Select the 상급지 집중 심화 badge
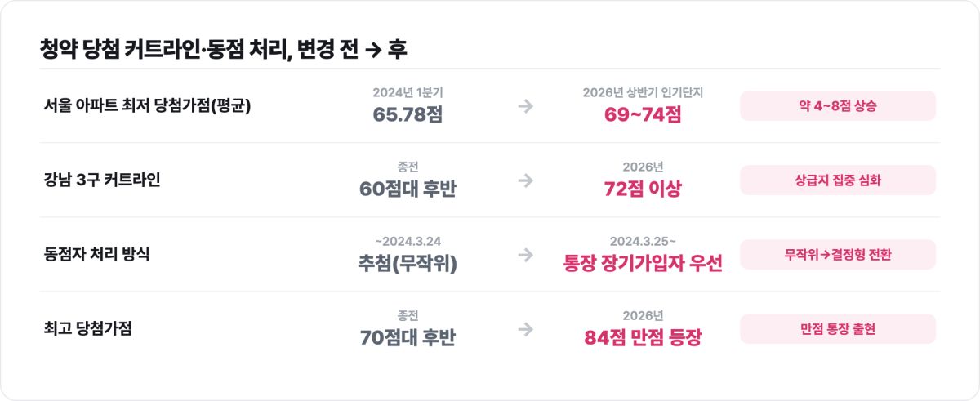Image resolution: width=980 pixels, height=401 pixels. 838,180
